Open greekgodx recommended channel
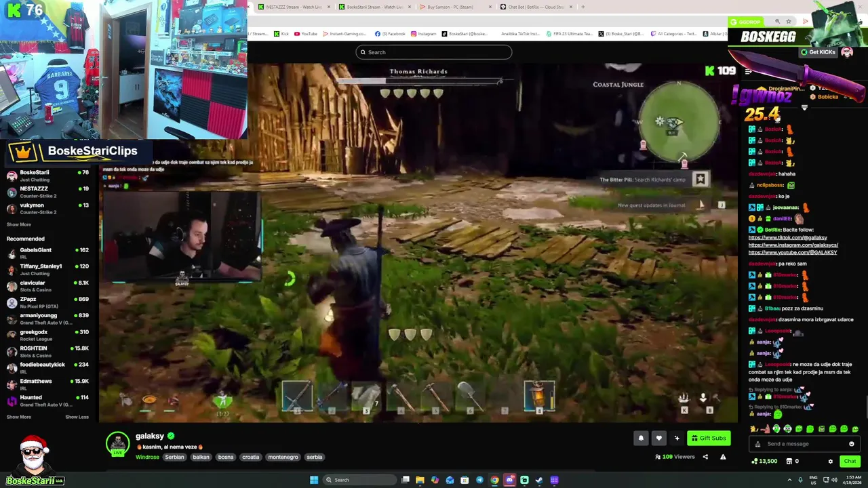 tap(47, 335)
